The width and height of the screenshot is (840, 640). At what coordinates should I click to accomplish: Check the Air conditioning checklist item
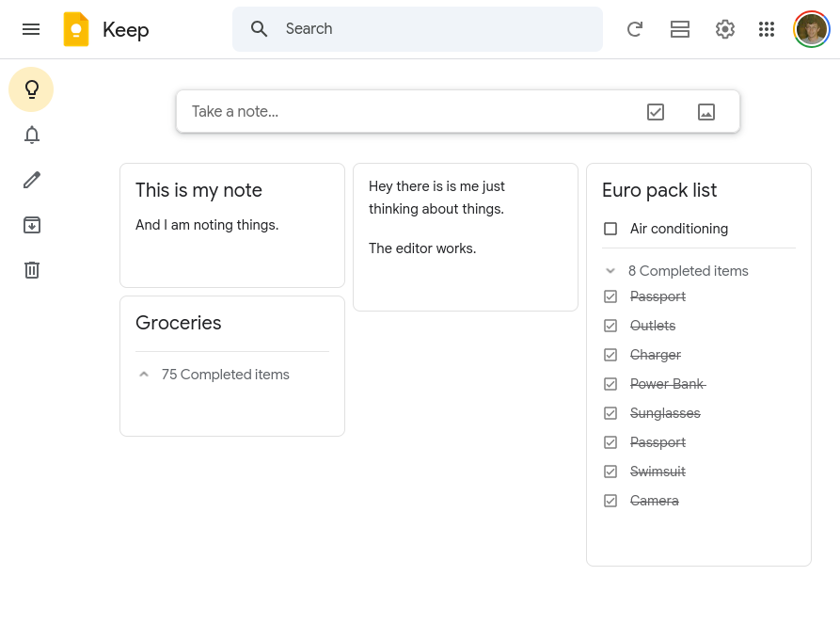coord(610,228)
